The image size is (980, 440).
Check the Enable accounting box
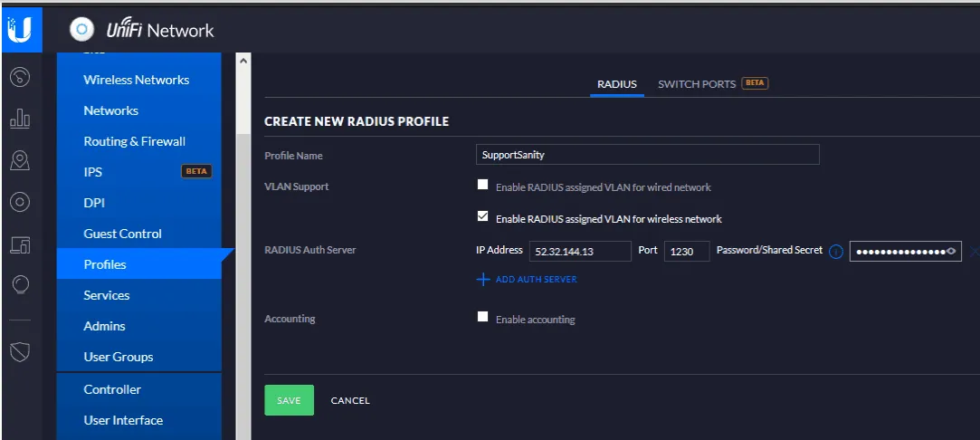click(482, 317)
